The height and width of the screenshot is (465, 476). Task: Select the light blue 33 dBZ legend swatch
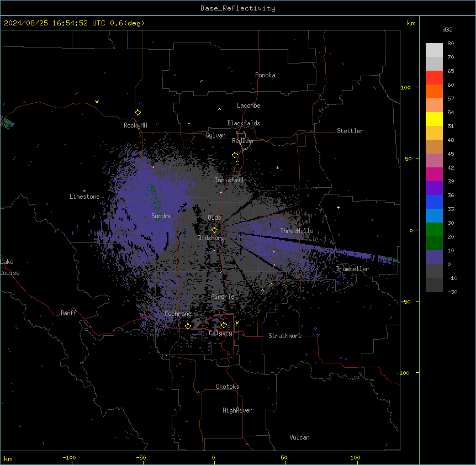click(434, 216)
